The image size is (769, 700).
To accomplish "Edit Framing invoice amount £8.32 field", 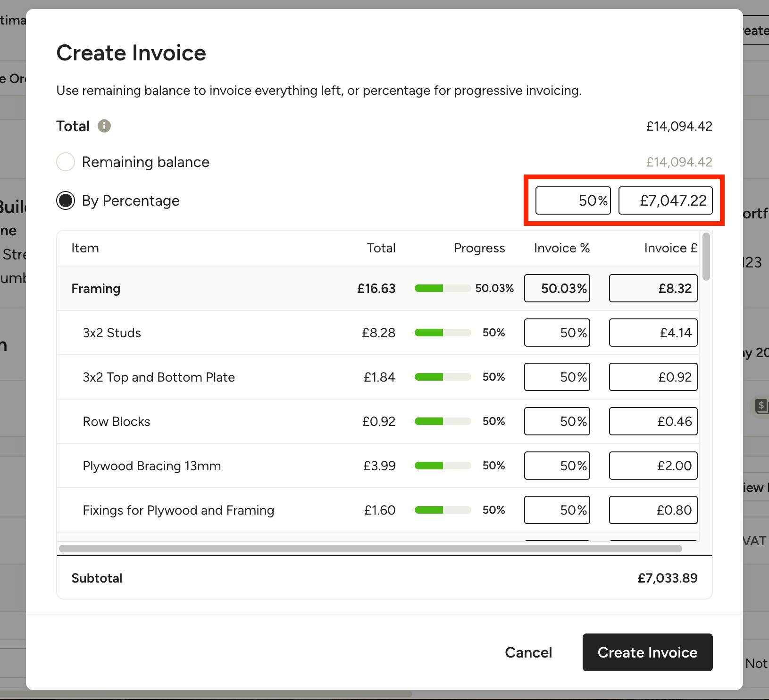I will (653, 288).
